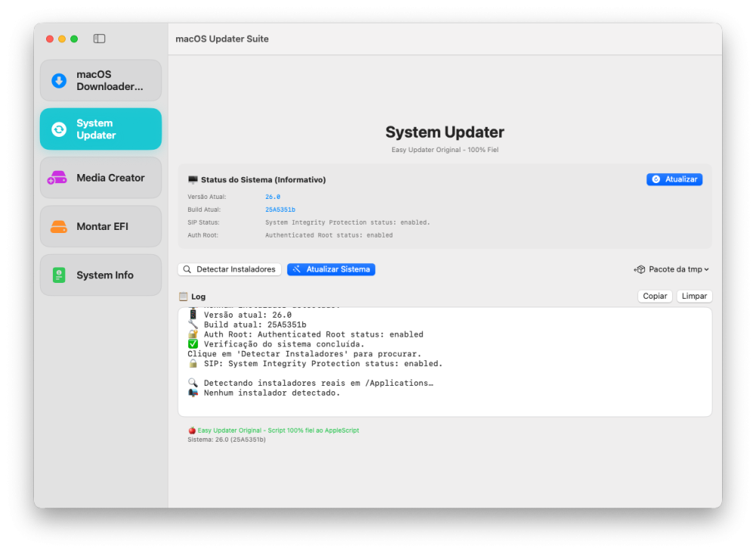Click the Log notepad icon
The height and width of the screenshot is (553, 756).
183,297
